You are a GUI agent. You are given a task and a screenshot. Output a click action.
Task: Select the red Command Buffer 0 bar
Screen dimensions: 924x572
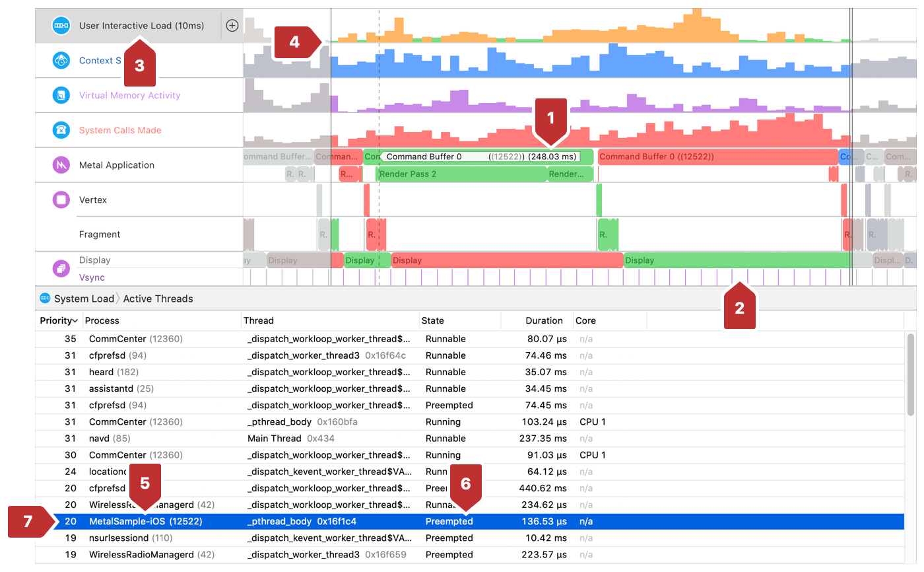(x=717, y=157)
